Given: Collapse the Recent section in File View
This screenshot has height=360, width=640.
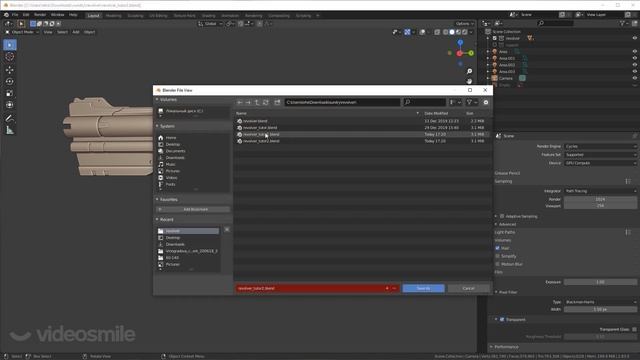Looking at the screenshot, I should pyautogui.click(x=157, y=220).
